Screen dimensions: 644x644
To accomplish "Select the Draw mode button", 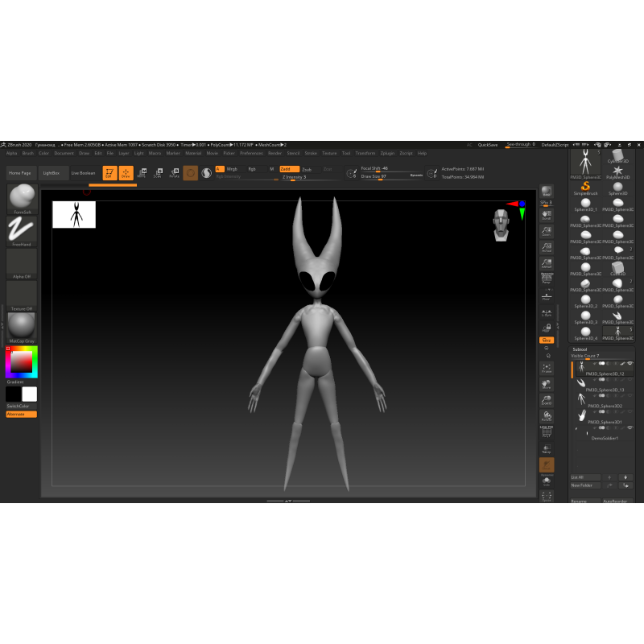I will pyautogui.click(x=126, y=172).
